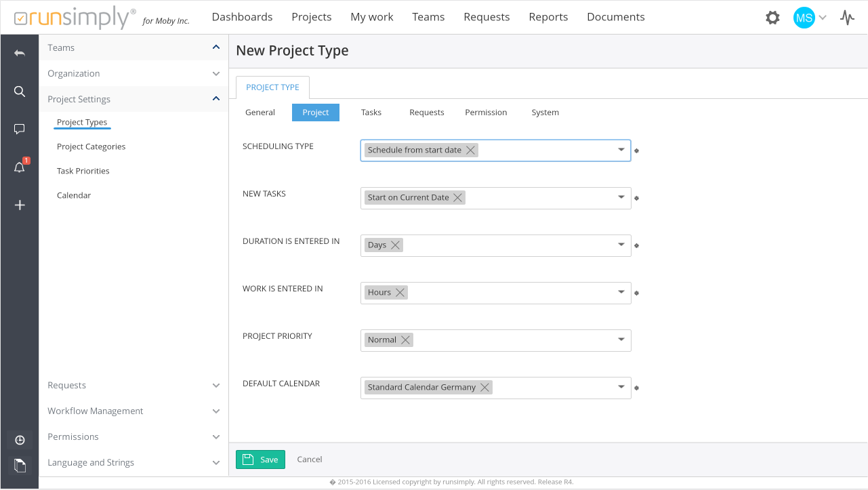Open the clock history icon
This screenshot has width=868, height=490.
pyautogui.click(x=20, y=441)
